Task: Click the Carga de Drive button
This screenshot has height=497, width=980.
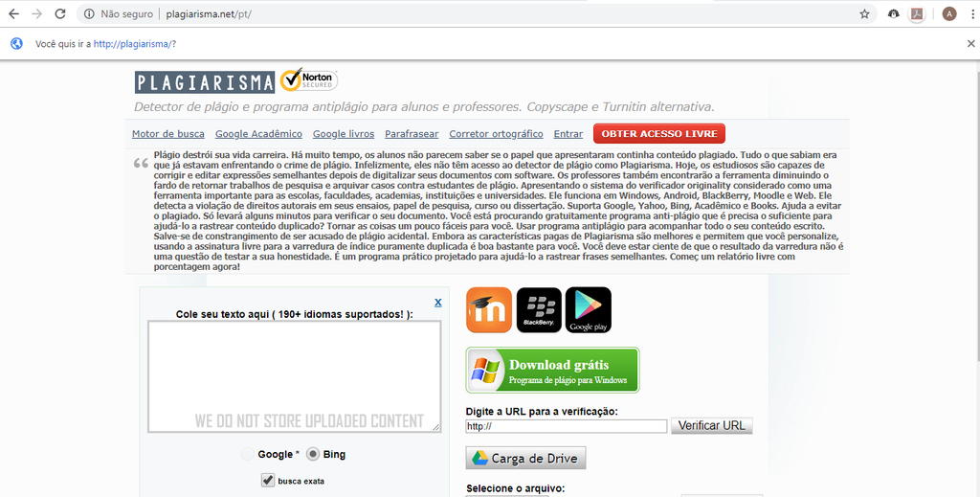Action: click(525, 459)
